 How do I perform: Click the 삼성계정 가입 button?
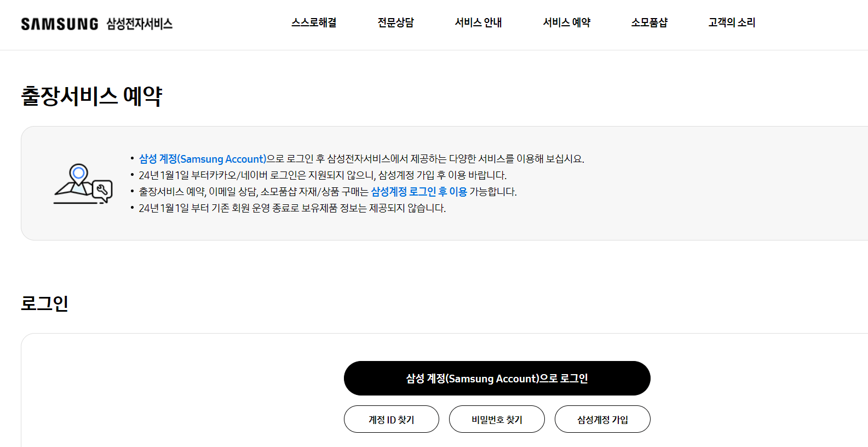click(602, 419)
